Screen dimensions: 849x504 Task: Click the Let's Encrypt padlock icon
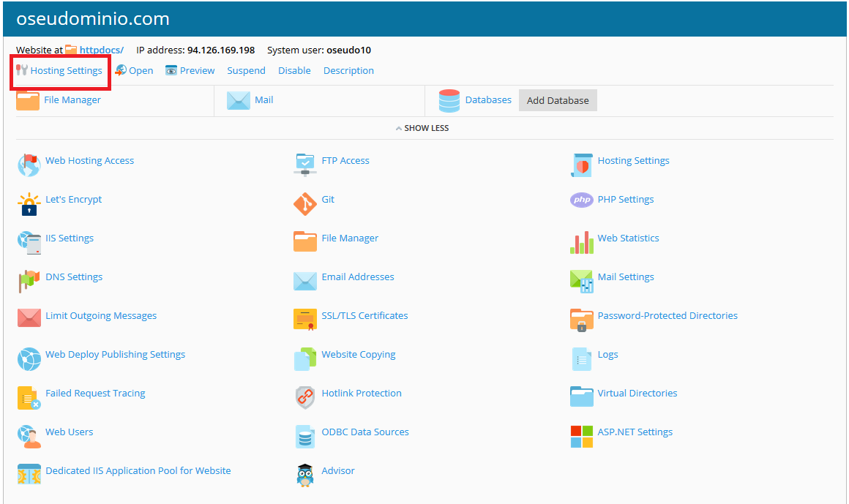tap(29, 204)
